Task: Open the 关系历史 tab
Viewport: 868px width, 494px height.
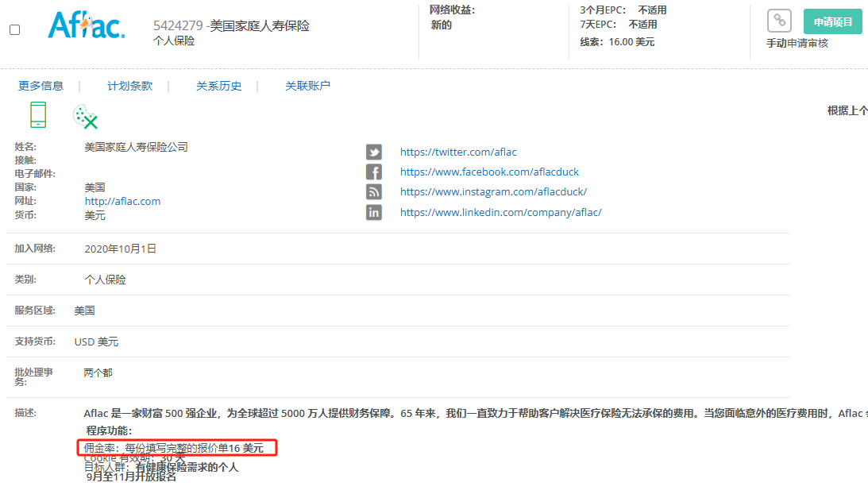Action: 218,86
